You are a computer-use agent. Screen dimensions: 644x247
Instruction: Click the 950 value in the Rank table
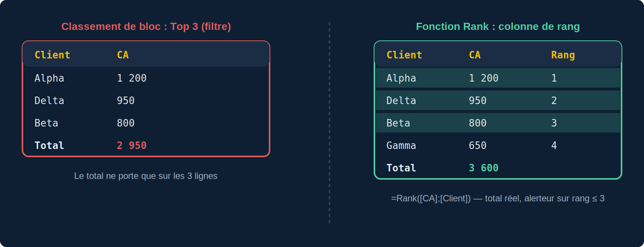(x=478, y=101)
